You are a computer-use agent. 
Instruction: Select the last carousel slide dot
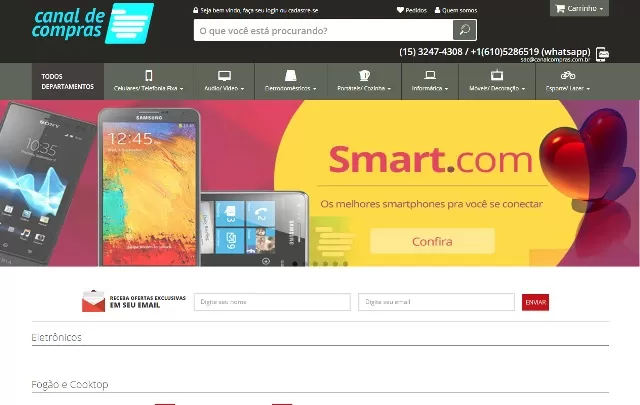[345, 264]
